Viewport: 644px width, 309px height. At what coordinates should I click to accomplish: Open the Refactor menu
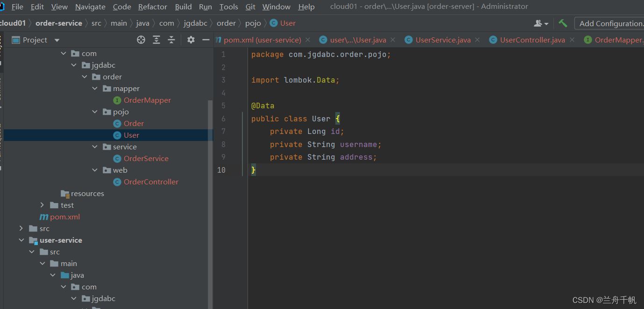[x=153, y=7]
